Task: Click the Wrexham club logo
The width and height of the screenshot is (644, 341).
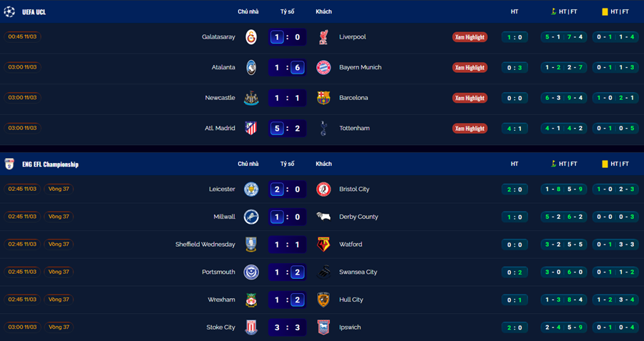Action: (x=251, y=300)
